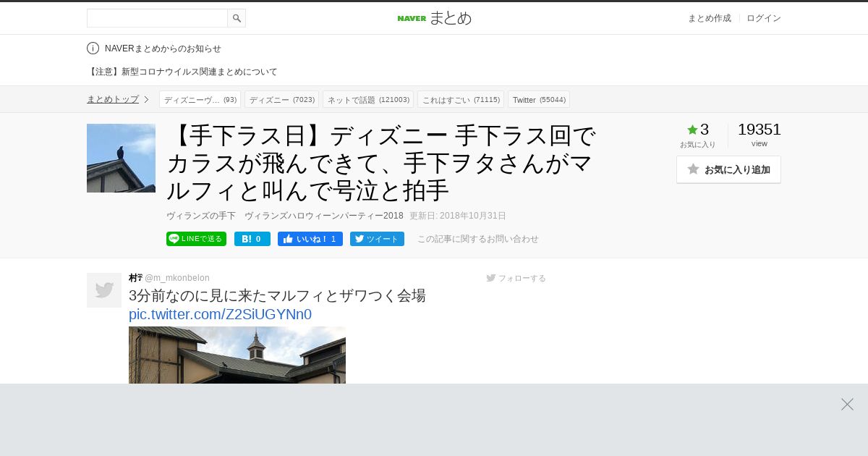Open まとめ作成 in the header
The height and width of the screenshot is (456, 868).
709,18
